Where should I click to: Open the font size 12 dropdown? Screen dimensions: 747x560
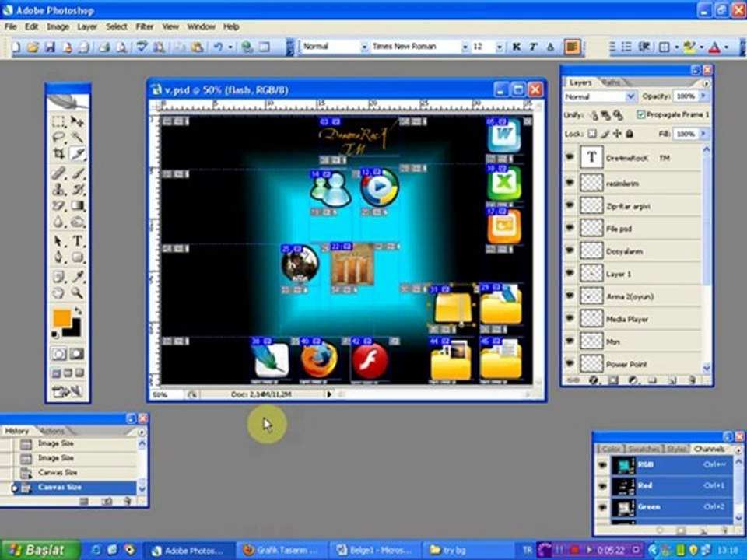499,47
